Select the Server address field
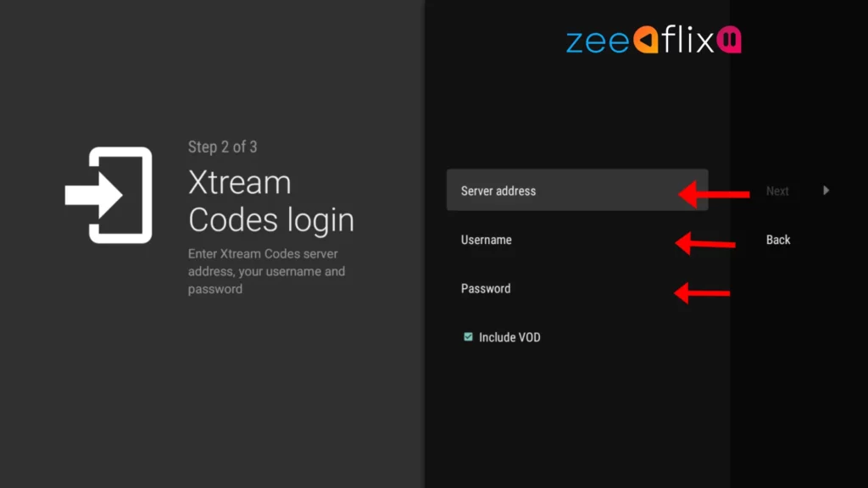868x488 pixels. click(x=577, y=190)
